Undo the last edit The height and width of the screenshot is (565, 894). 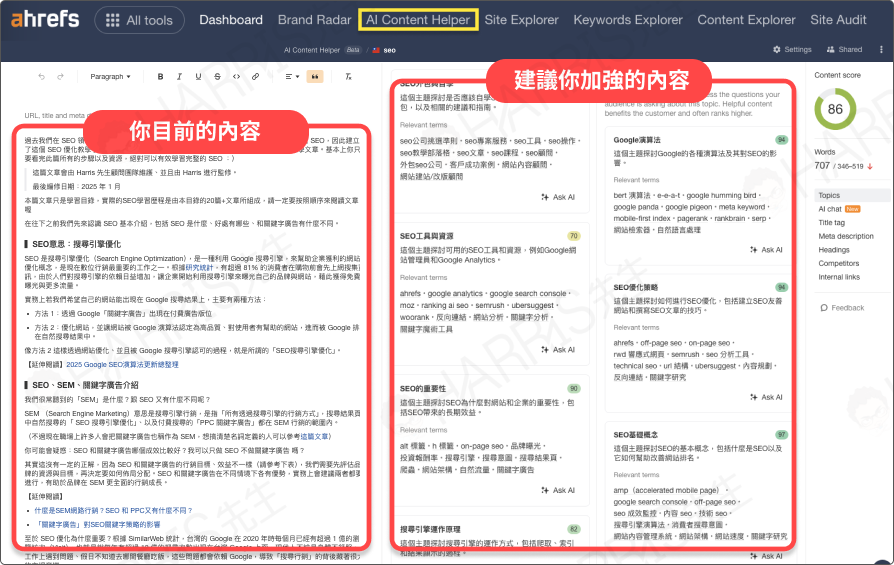41,76
